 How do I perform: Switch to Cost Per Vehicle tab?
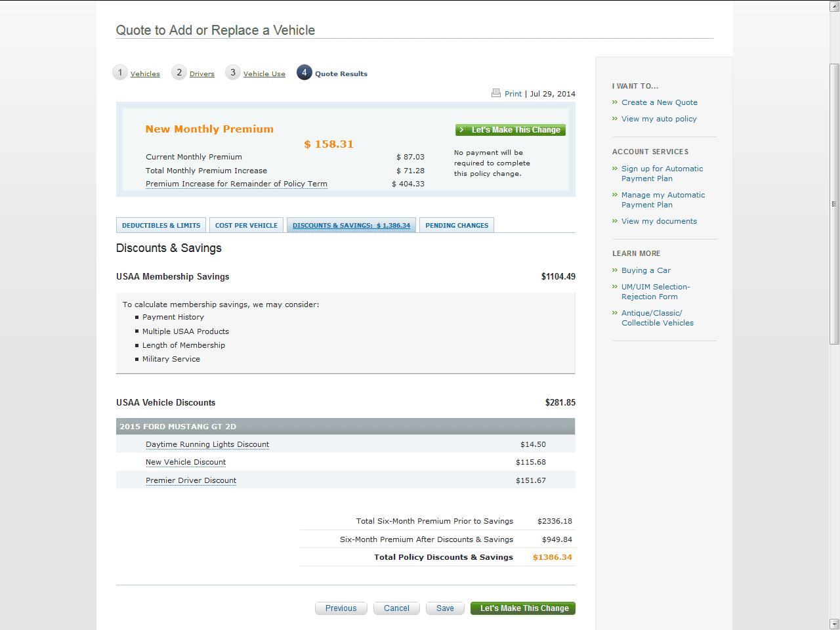click(x=246, y=225)
